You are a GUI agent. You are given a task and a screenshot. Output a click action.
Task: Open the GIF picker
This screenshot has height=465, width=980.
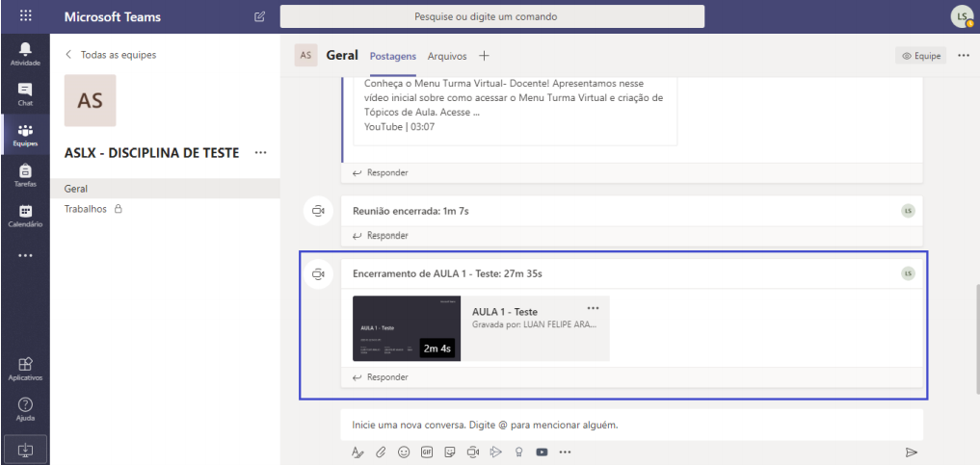click(427, 452)
